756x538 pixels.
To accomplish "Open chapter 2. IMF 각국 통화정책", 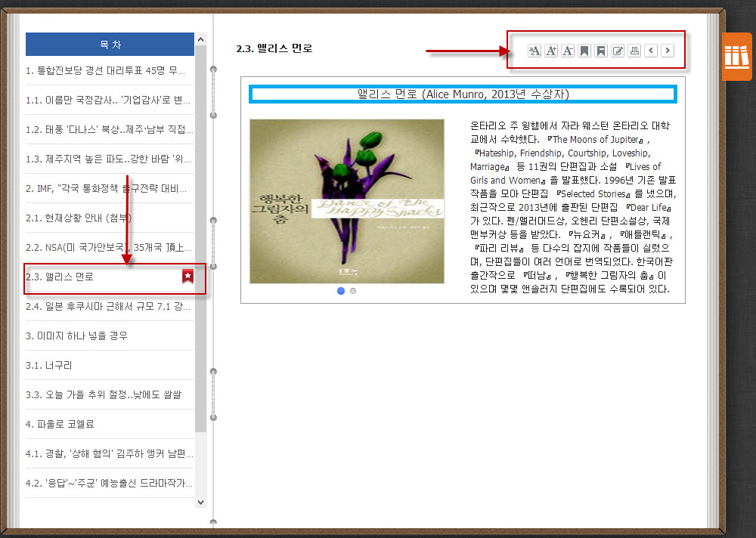I will 110,188.
